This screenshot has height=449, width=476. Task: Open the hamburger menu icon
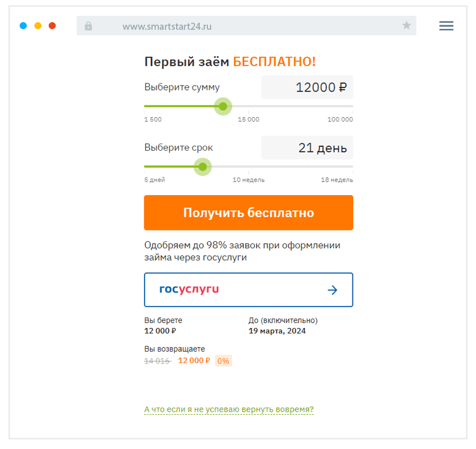[x=446, y=26]
